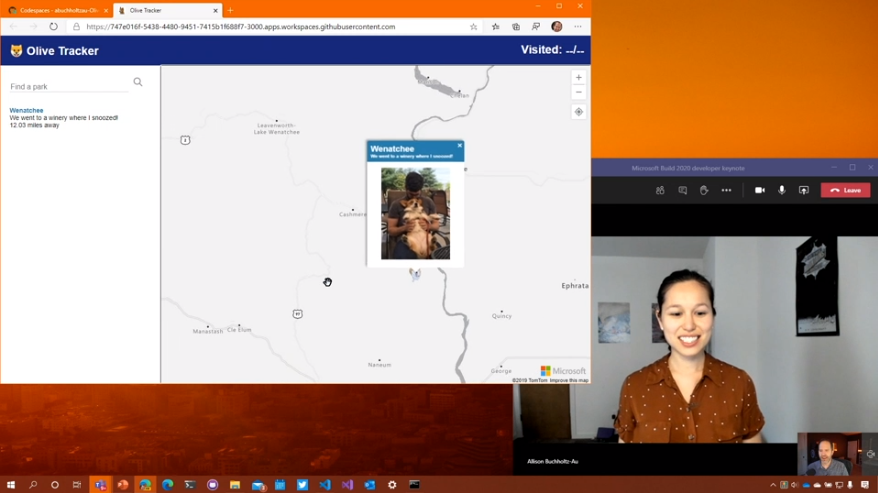Click the Quincy label on the map

[x=502, y=315]
